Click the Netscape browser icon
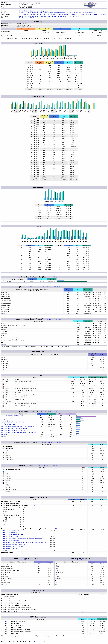The width and height of the screenshot is (108, 644). point(3,483)
